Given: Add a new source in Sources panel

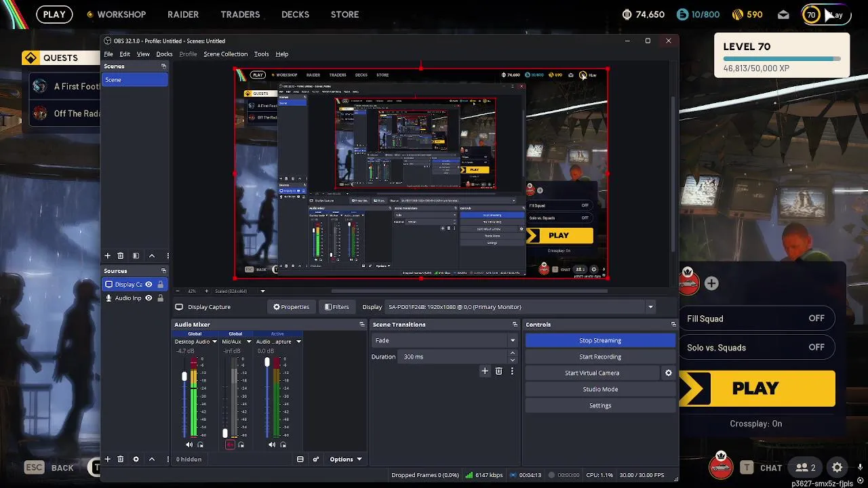Looking at the screenshot, I should [x=107, y=459].
